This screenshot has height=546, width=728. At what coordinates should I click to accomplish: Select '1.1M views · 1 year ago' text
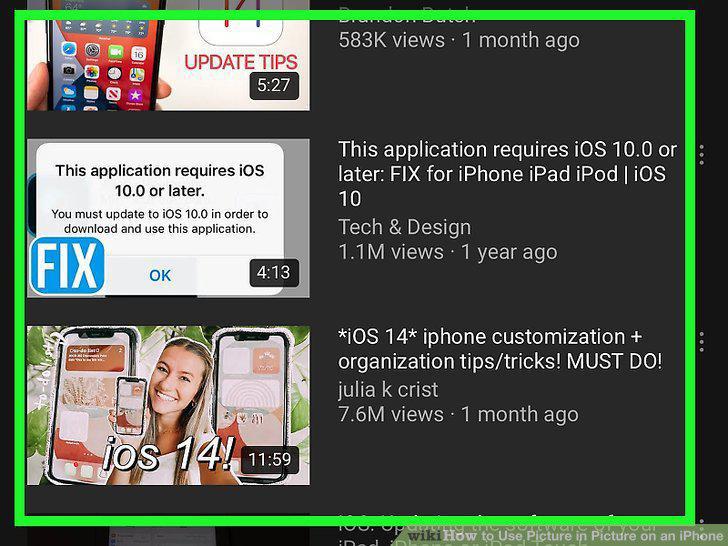coord(448,252)
